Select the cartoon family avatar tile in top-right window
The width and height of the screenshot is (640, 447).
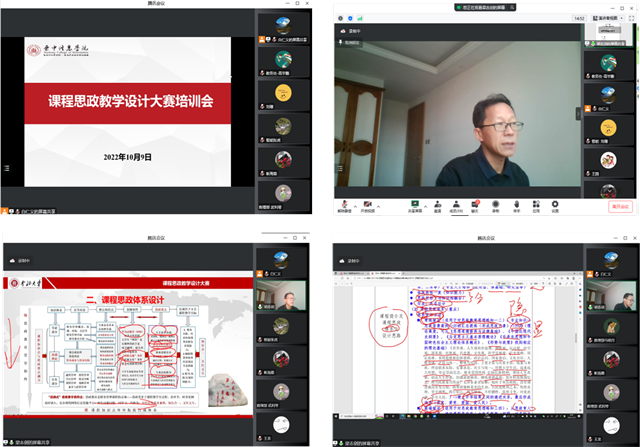[x=609, y=162]
